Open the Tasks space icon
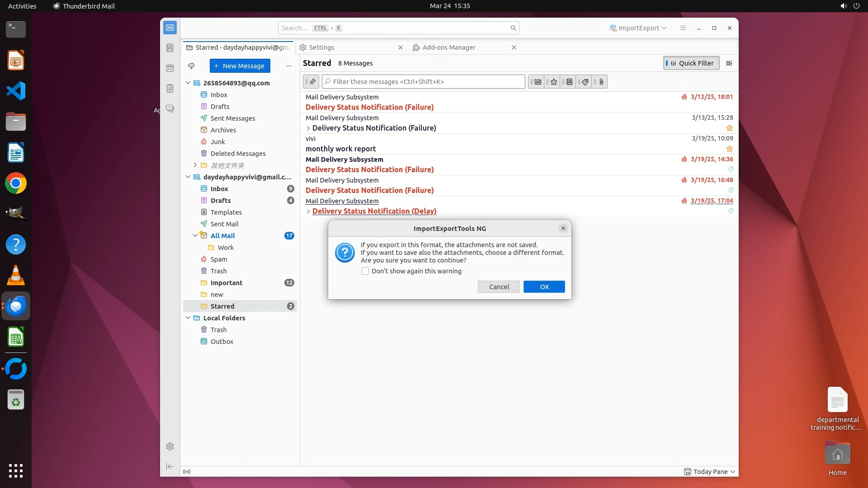 coord(170,89)
